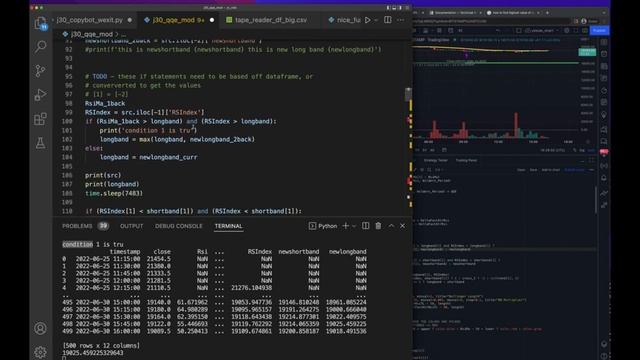
Task: Switch to the 'How to find highest value' browser tab
Action: [513, 13]
